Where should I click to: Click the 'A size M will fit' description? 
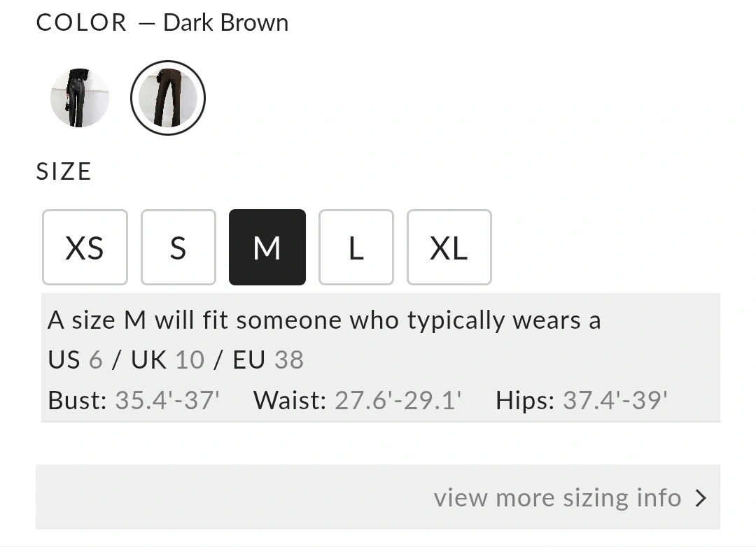324,320
